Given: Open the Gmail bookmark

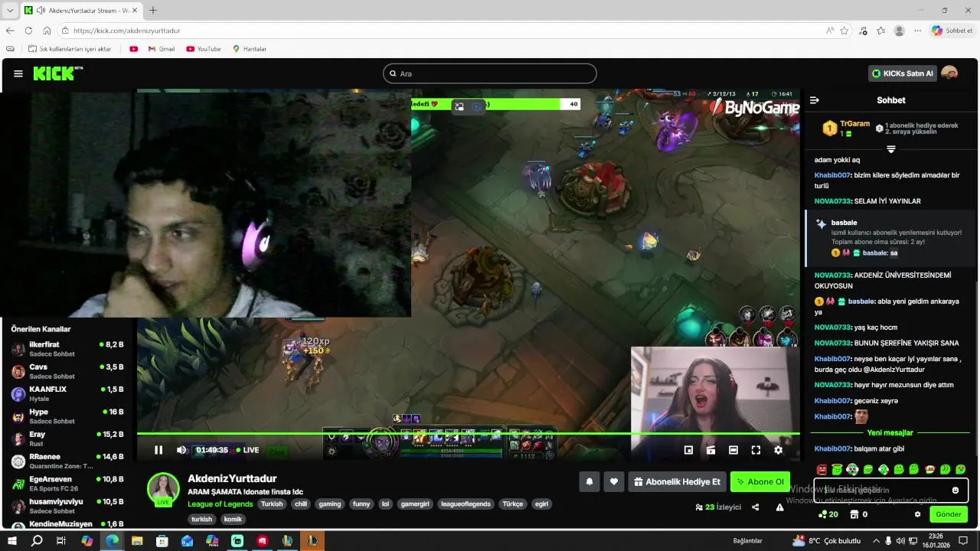Looking at the screenshot, I should click(x=161, y=49).
